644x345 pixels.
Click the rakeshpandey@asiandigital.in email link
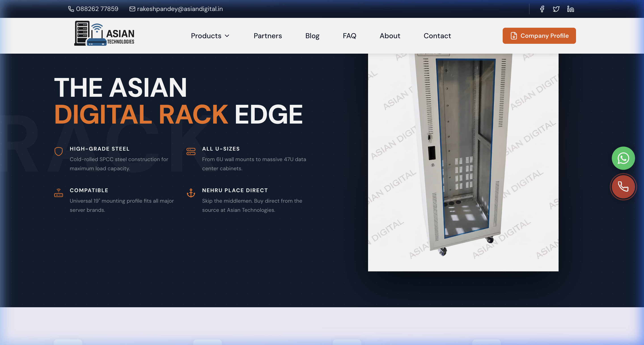176,9
